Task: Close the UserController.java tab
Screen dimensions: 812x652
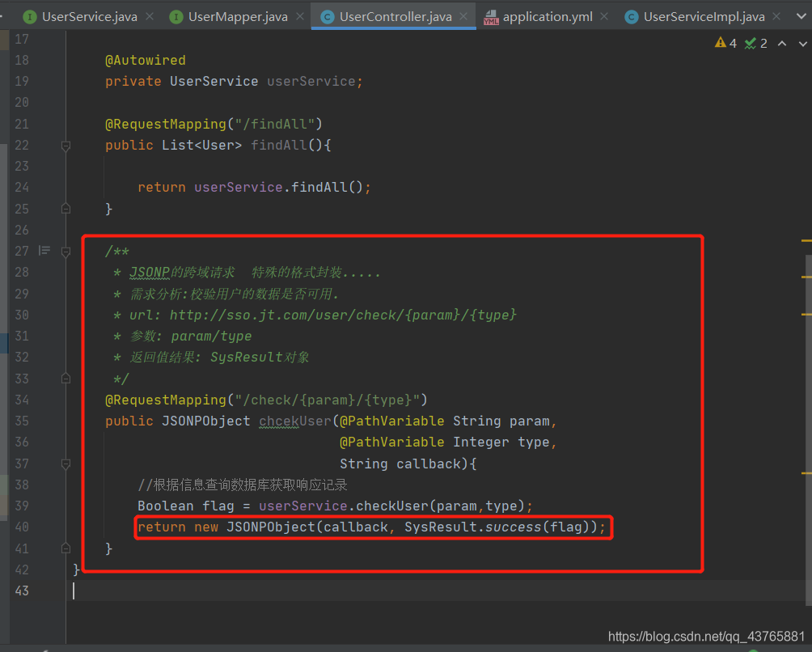Action: [463, 16]
